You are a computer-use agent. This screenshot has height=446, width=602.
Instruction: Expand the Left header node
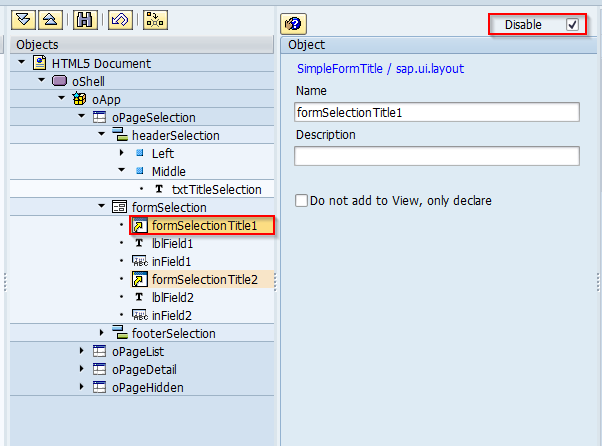point(121,153)
